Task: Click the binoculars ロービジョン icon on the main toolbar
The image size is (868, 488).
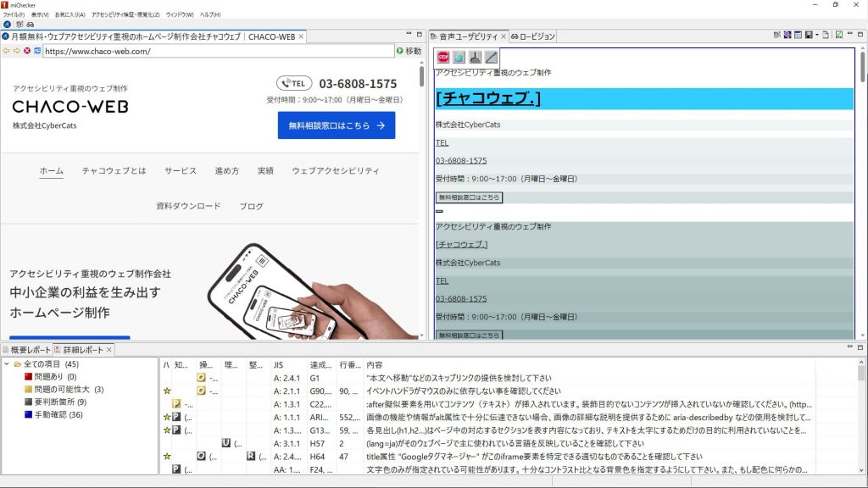Action: [x=31, y=26]
